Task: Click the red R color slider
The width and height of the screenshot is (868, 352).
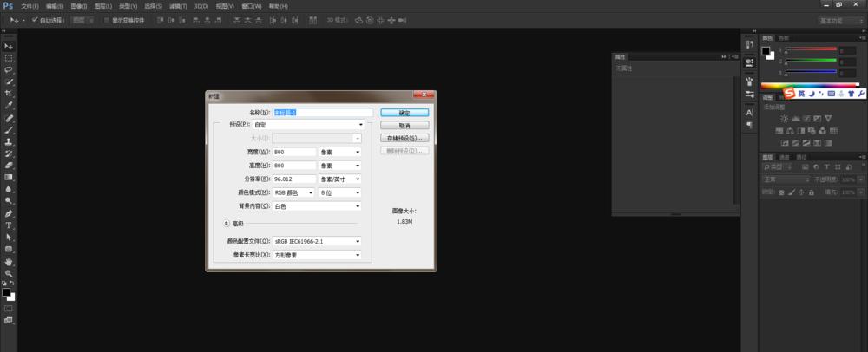Action: [x=811, y=49]
